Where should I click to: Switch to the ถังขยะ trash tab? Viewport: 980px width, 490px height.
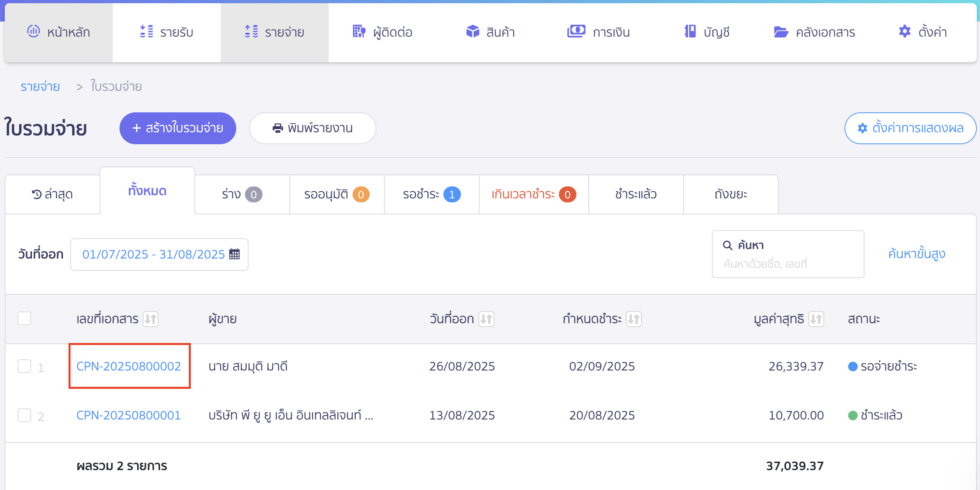tap(731, 194)
